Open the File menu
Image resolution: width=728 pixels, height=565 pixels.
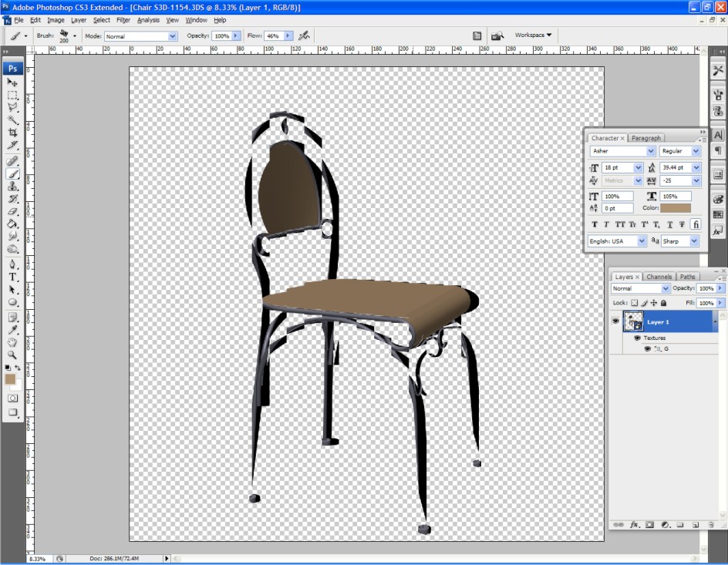[19, 20]
